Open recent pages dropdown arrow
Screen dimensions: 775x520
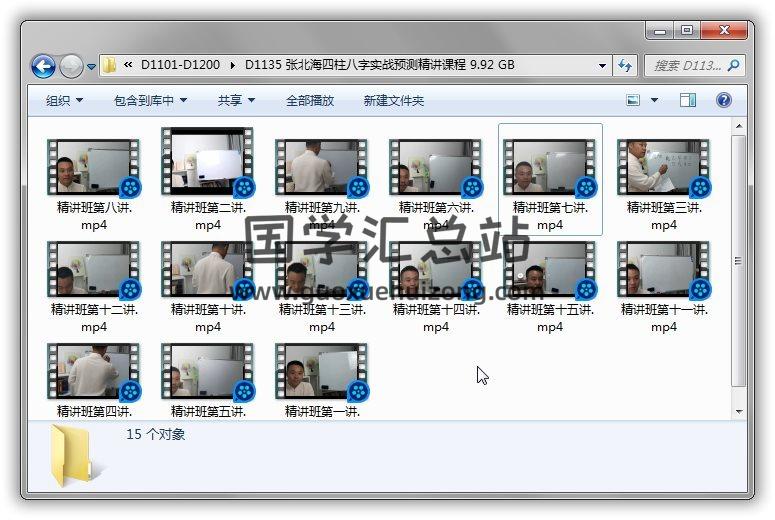tap(92, 67)
